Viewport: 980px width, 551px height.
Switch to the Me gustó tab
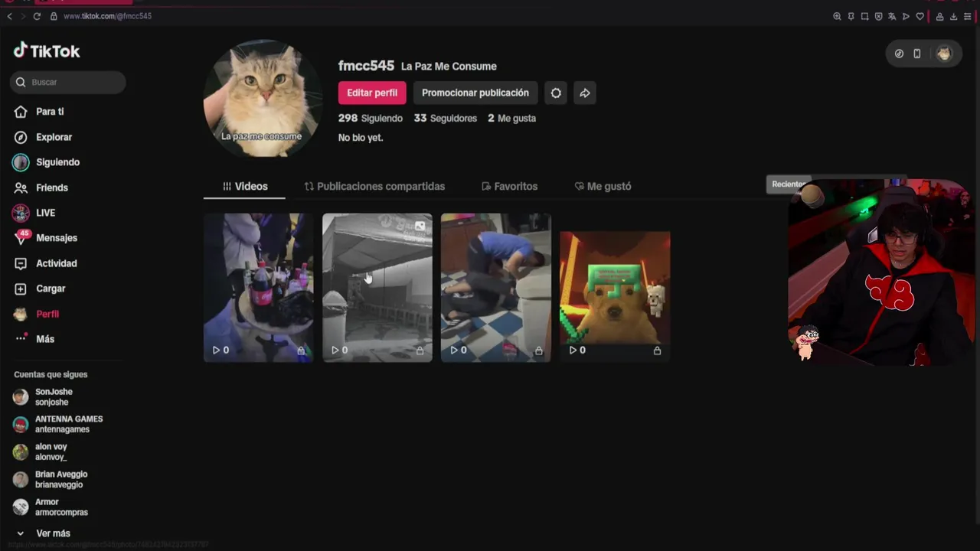point(603,186)
